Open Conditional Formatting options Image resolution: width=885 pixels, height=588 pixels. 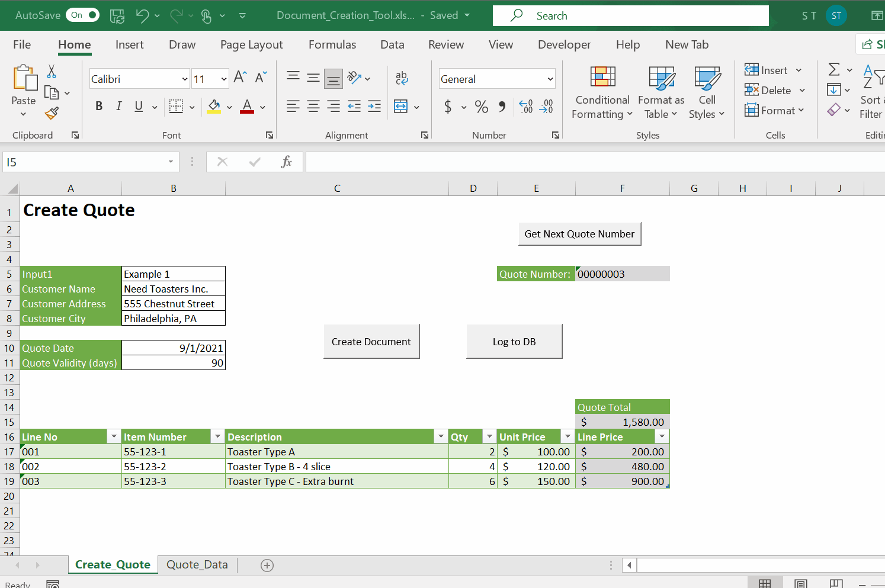[x=602, y=92]
